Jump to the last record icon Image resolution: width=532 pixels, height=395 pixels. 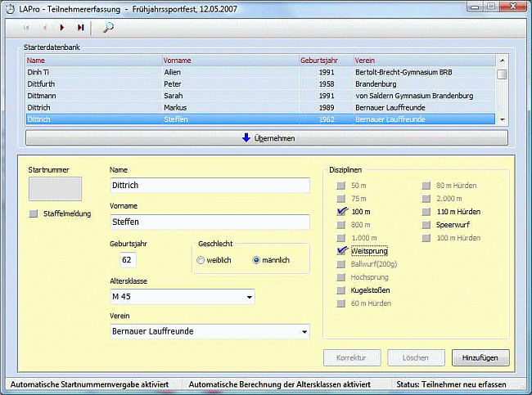(x=80, y=27)
